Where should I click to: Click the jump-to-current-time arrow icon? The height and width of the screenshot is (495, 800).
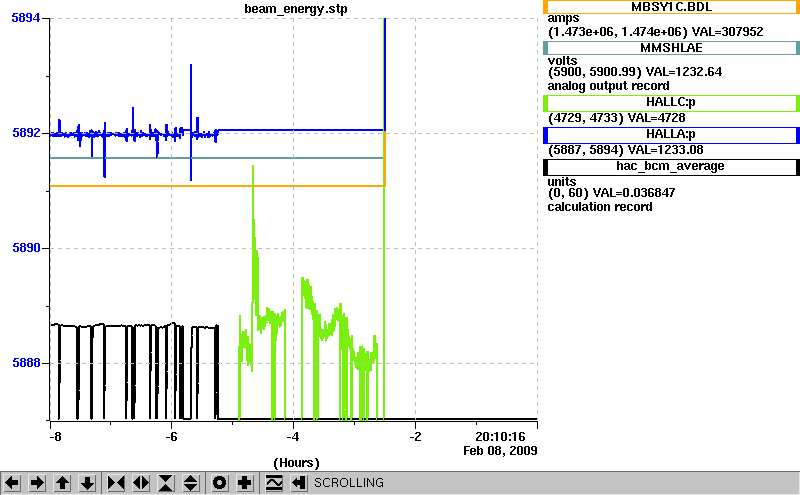[x=299, y=483]
